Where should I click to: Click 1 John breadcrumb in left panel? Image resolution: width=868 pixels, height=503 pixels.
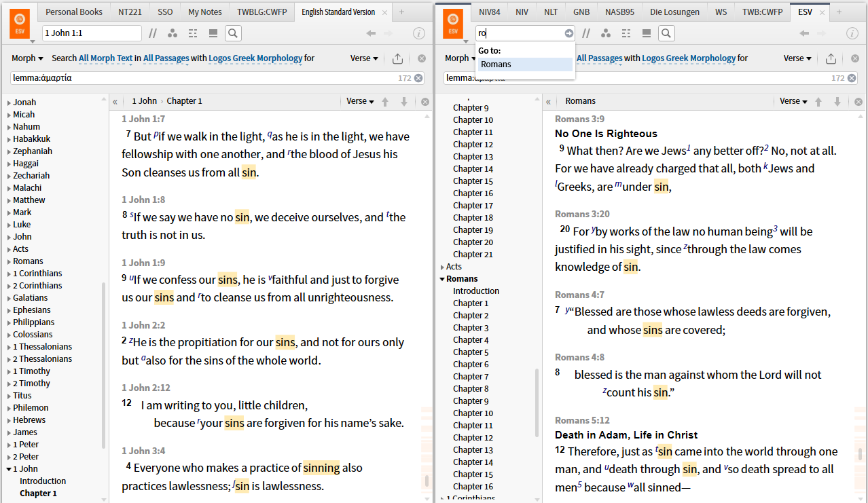pos(144,101)
